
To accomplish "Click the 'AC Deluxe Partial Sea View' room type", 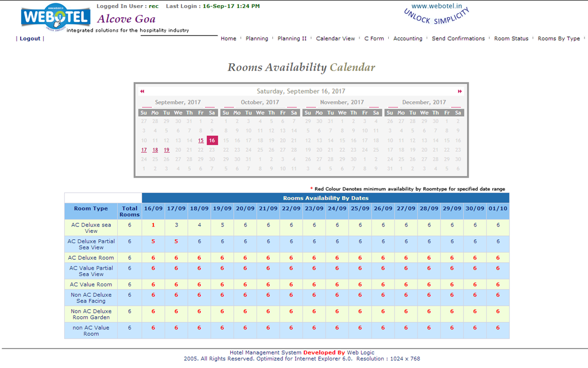I will coord(91,244).
